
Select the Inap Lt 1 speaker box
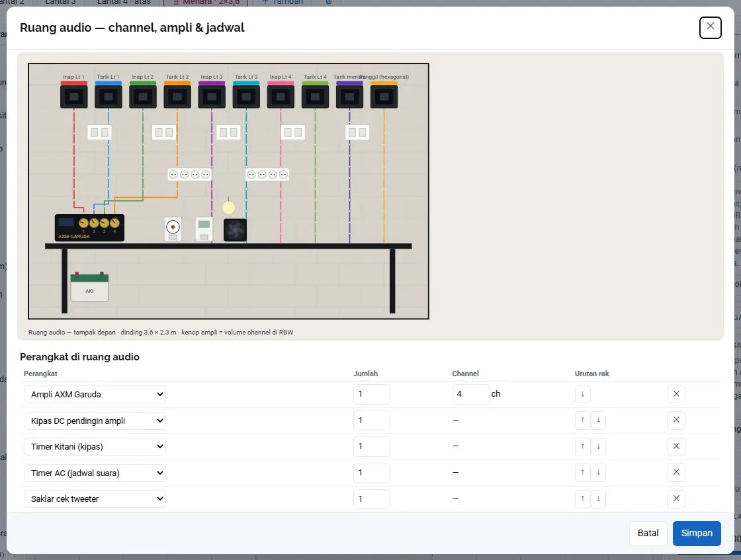point(73,95)
